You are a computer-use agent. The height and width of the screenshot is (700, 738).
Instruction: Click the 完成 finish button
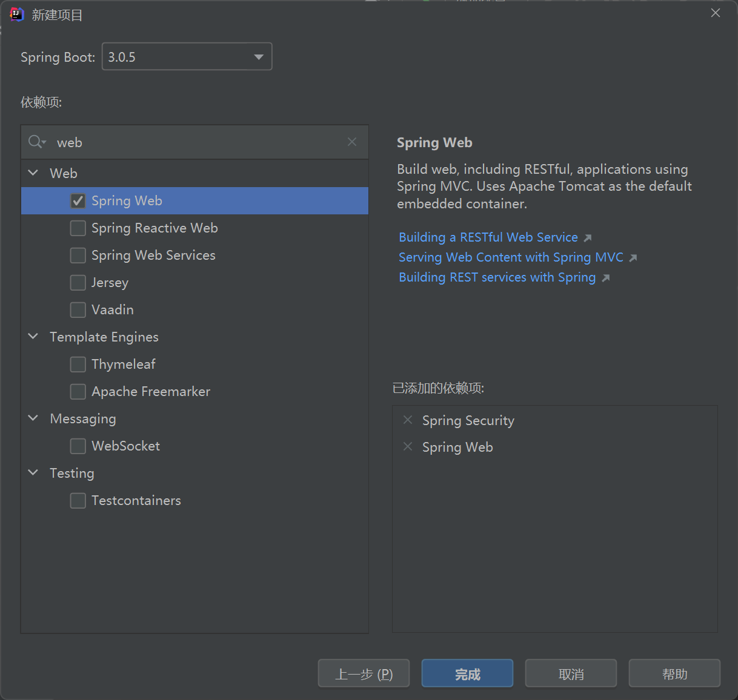pos(467,673)
